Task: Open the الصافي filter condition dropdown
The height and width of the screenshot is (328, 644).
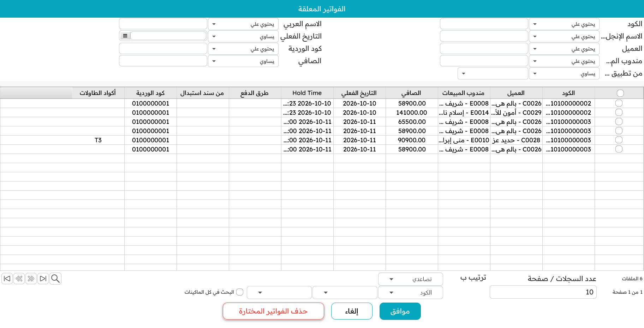Action: click(x=243, y=61)
